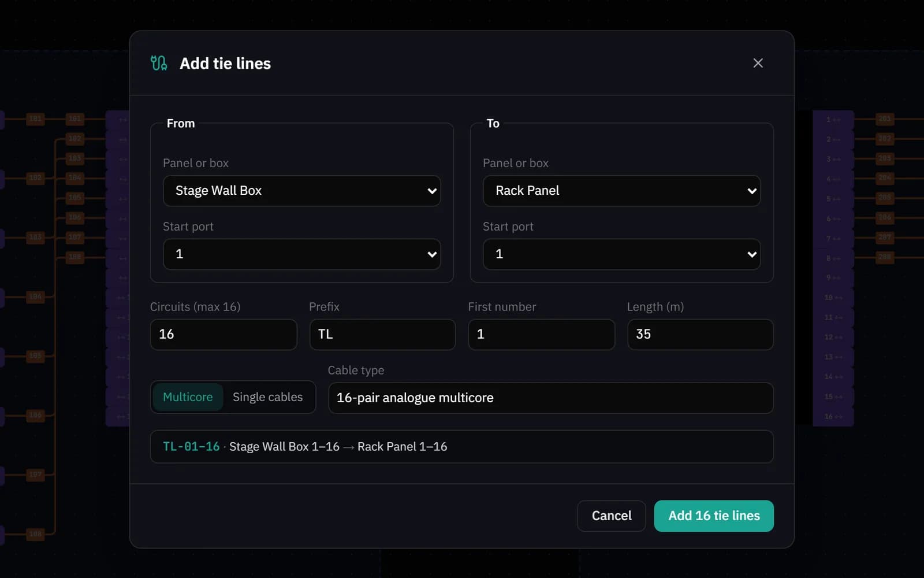Click the 'Rack Panel 1–16' summary text
This screenshot has width=924, height=578.
402,446
